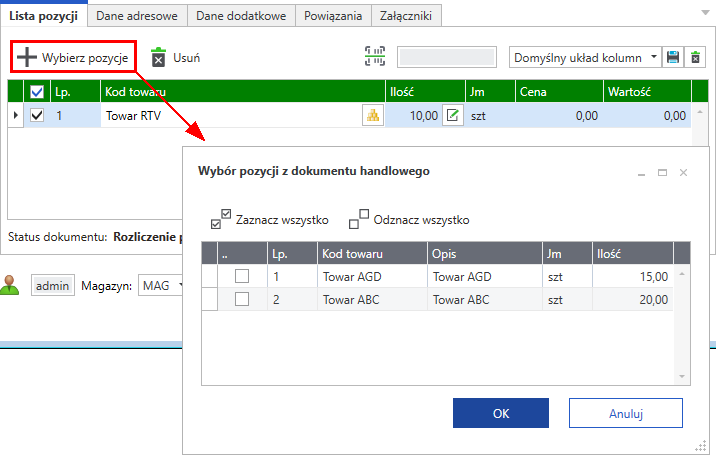The height and width of the screenshot is (455, 716).
Task: Tick the checkbox for Towar AGD
Action: [x=242, y=275]
